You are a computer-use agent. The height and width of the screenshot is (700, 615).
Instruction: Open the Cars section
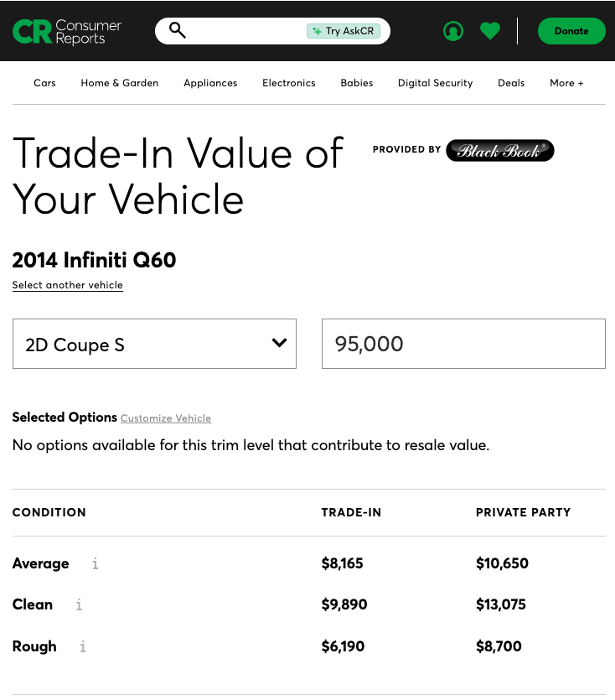coord(44,83)
